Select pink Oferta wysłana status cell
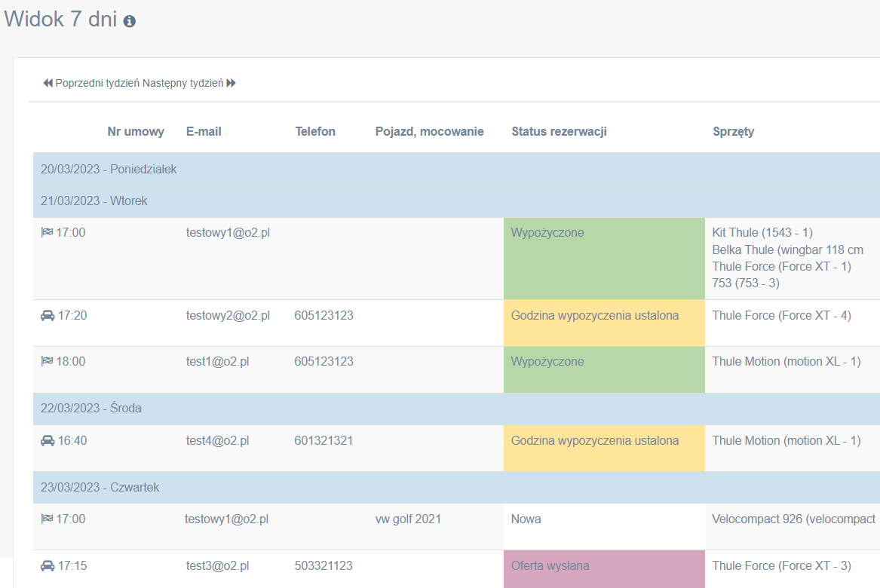Viewport: 880px width, 588px height. (x=603, y=568)
